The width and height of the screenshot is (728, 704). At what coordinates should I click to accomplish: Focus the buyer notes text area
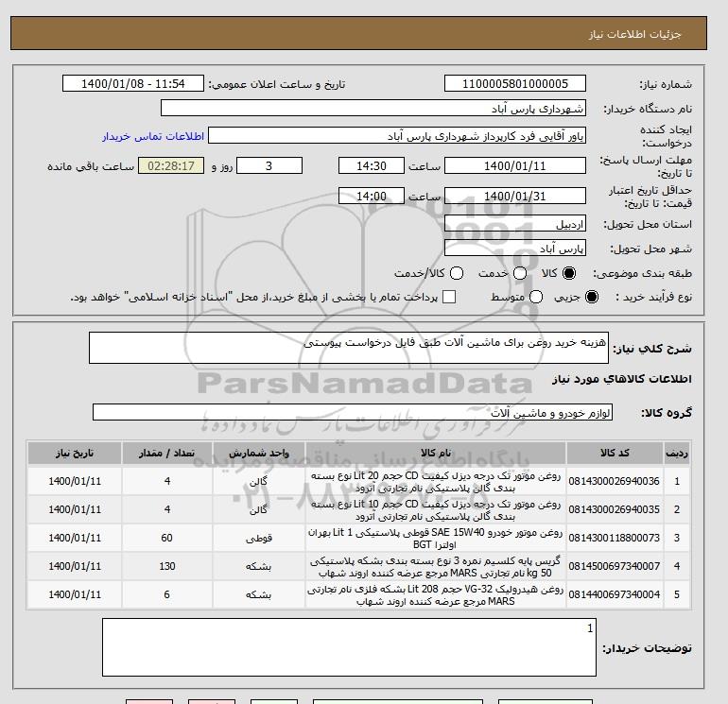click(349, 647)
